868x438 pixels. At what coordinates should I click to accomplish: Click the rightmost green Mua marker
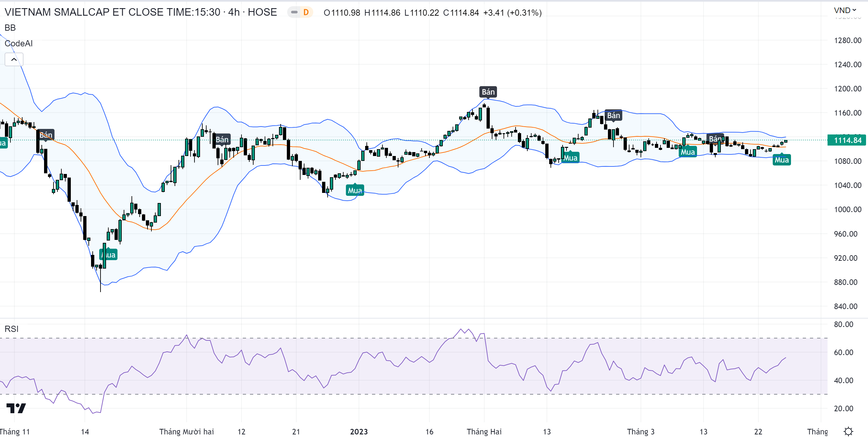point(782,160)
